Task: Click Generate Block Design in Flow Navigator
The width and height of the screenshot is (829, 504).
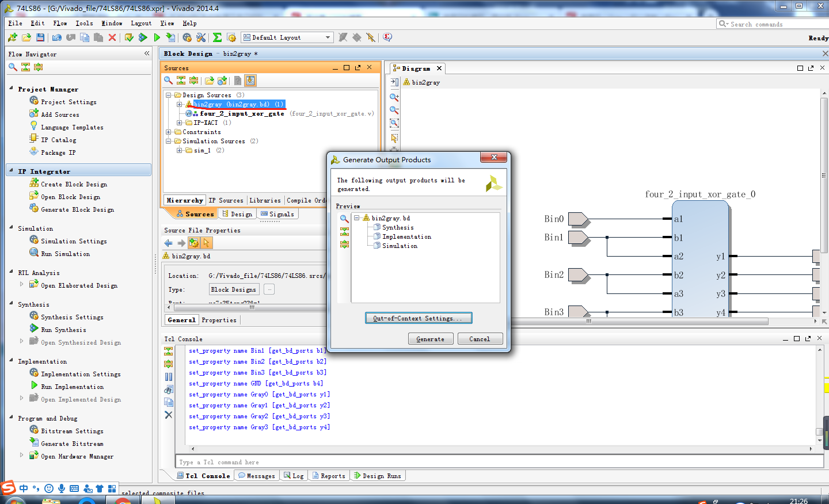Action: tap(77, 209)
